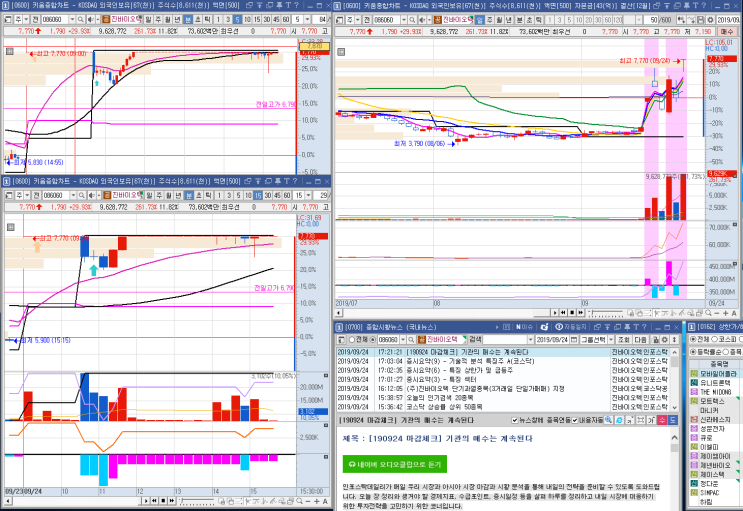The image size is (743, 511).
Task: Select 코스피 radio in the 상한가 window
Action: (x=716, y=339)
